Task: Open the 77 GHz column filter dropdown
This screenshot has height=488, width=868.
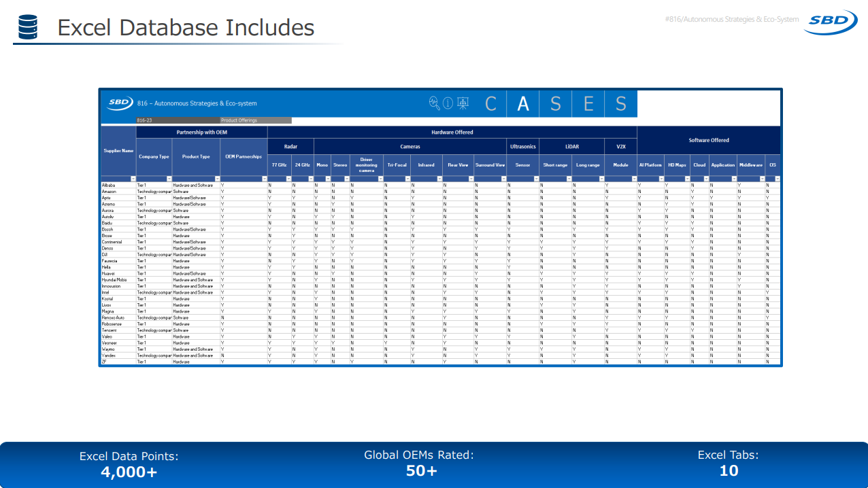Action: click(288, 179)
